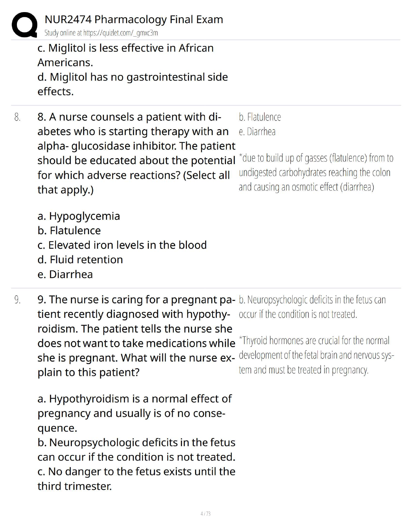Select option c. Elevated iron levels in the blood
This screenshot has height=532, width=411.
[122, 245]
